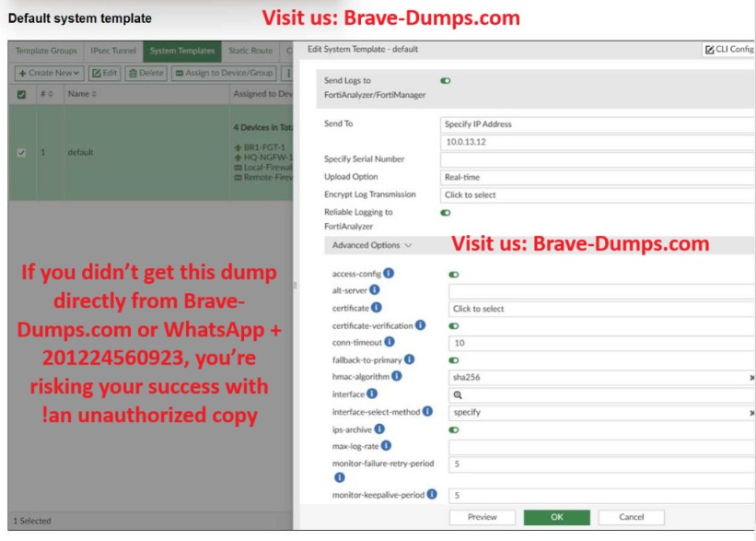Click info icon next to interface-select-method

point(427,411)
